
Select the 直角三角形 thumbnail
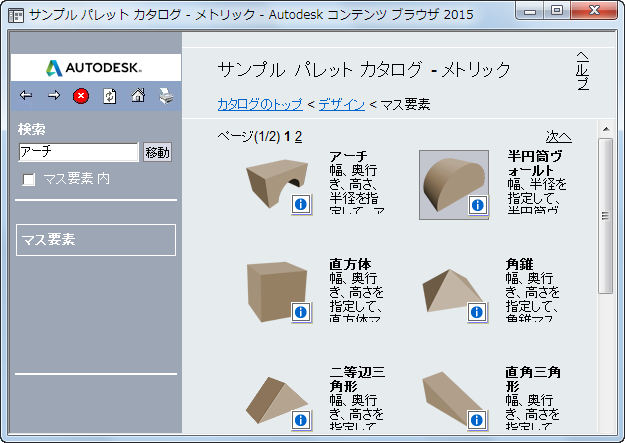point(452,399)
